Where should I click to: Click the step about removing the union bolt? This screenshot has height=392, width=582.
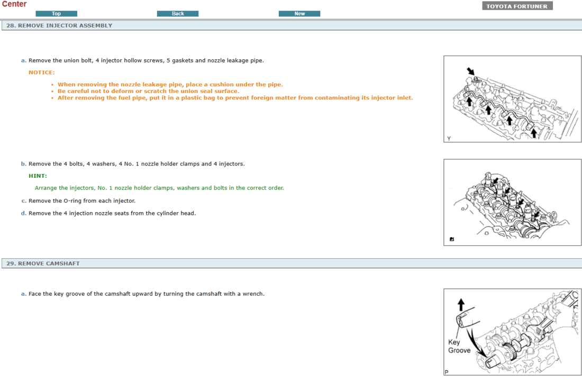coord(146,60)
